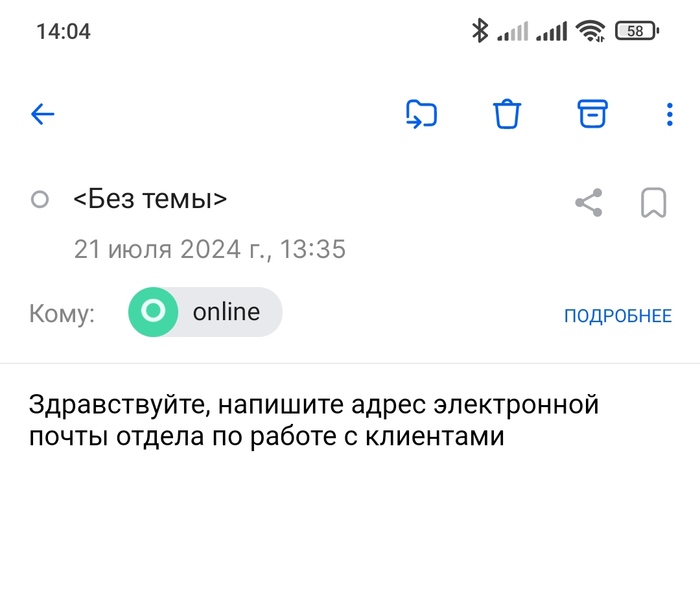Viewport: 700px width, 595px height.
Task: Tap the Кому: label
Action: tap(62, 314)
